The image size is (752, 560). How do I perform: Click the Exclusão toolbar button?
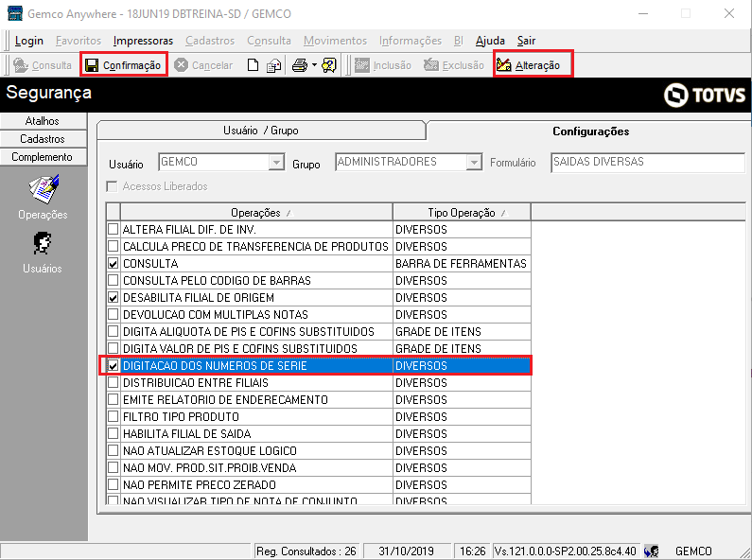tap(454, 65)
